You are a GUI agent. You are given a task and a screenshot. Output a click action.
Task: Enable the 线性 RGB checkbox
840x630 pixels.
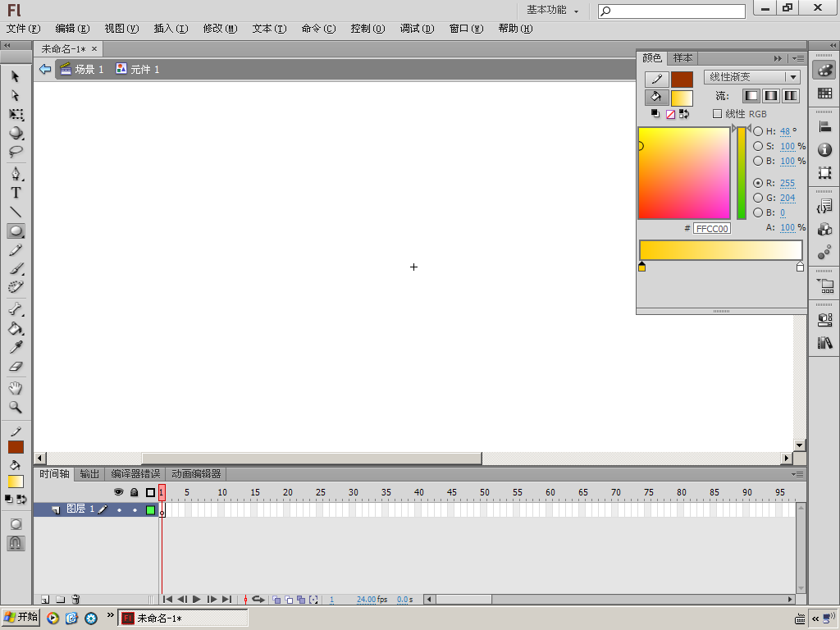pyautogui.click(x=717, y=113)
